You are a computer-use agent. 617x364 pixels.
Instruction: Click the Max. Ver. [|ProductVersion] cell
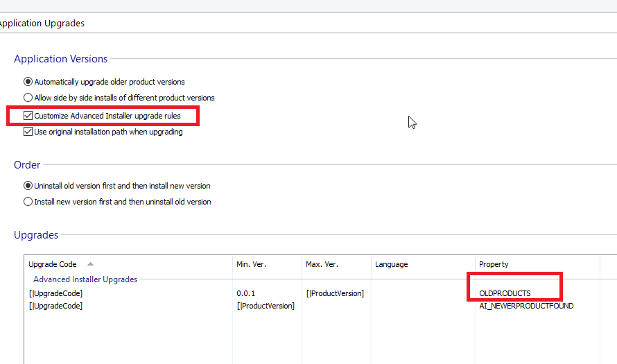(x=335, y=293)
